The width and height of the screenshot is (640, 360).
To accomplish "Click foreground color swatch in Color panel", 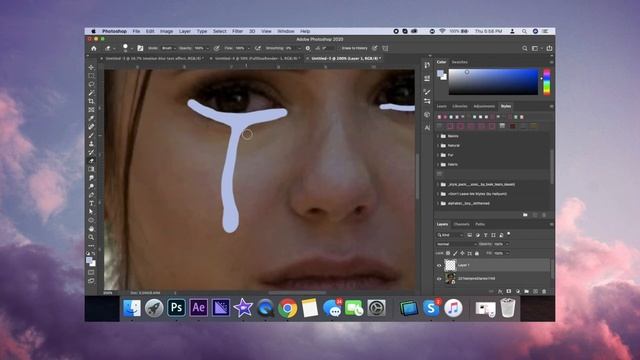I will 440,73.
